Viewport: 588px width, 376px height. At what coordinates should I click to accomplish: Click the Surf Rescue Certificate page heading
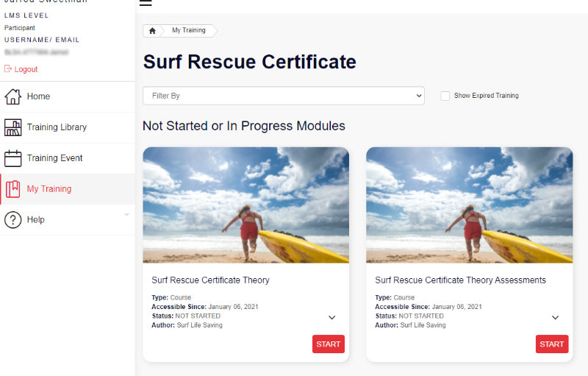pyautogui.click(x=250, y=62)
